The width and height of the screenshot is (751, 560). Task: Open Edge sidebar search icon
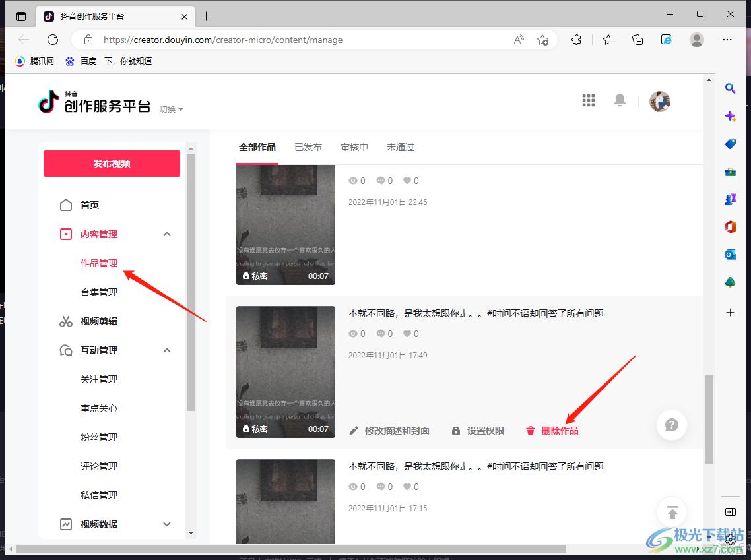pos(730,88)
